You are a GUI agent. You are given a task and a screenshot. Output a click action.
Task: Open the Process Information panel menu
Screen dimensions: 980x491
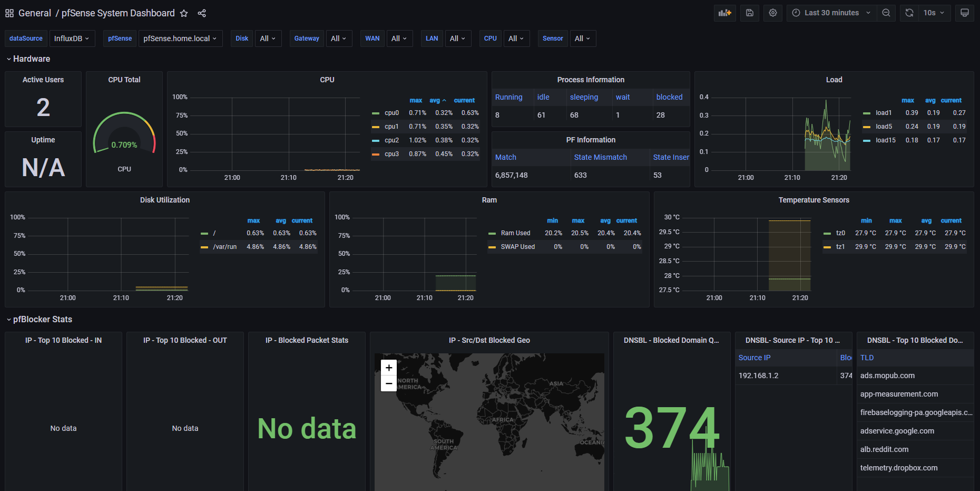591,80
